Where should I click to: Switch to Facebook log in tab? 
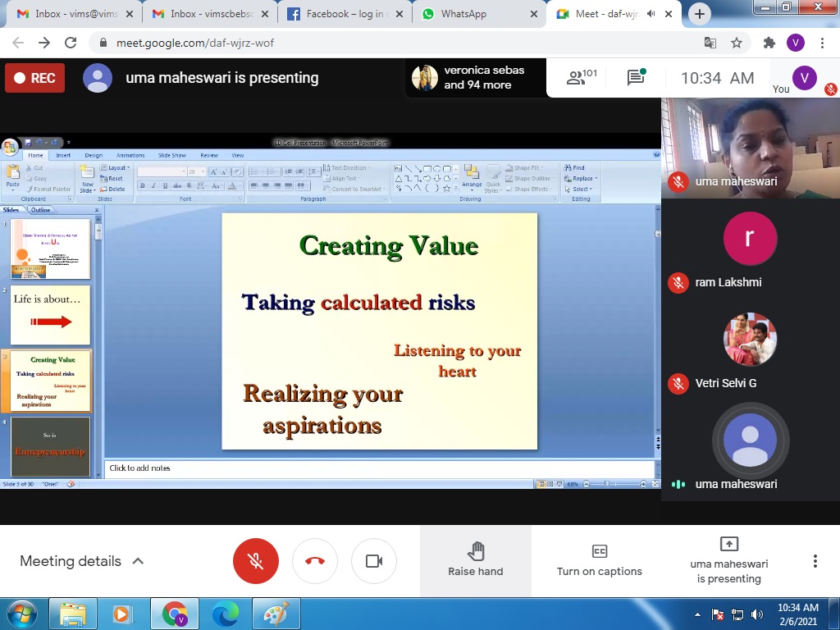[x=345, y=14]
